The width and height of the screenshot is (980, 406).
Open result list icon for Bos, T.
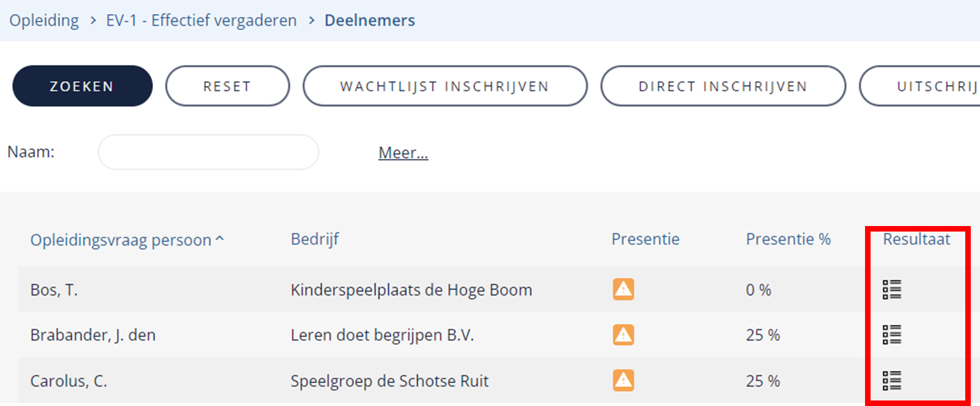[891, 289]
